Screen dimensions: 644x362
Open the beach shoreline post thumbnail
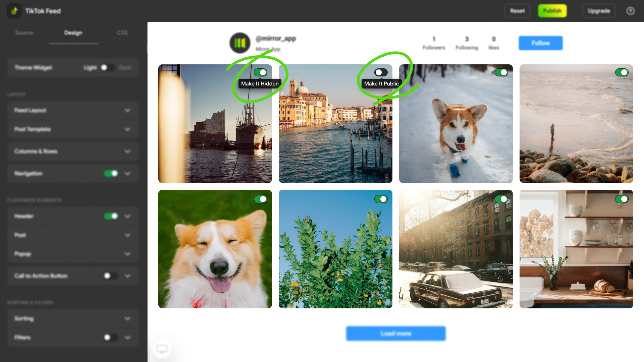[x=576, y=124]
